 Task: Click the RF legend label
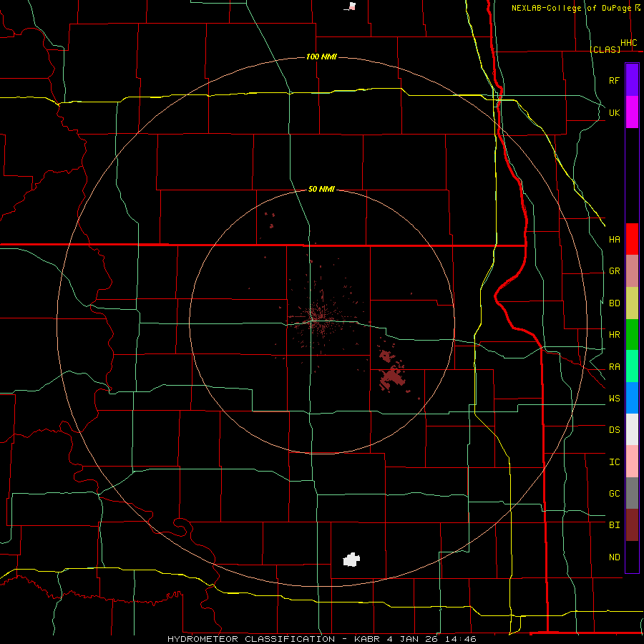pos(614,80)
